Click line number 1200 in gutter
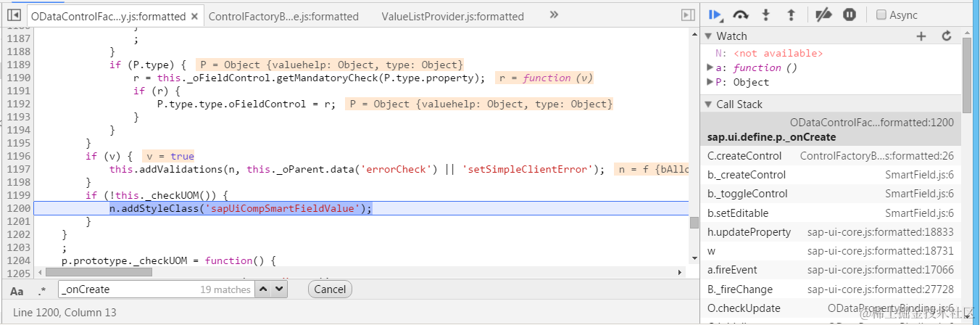 coord(18,208)
